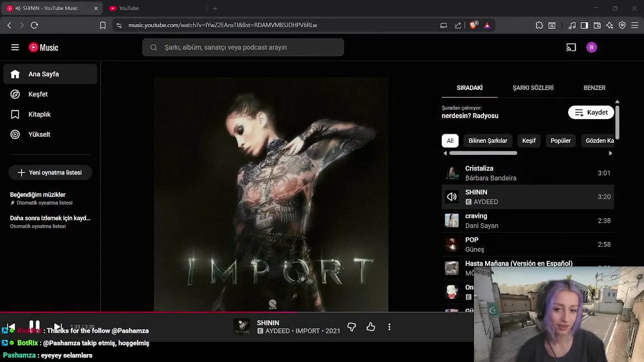The width and height of the screenshot is (644, 362).
Task: Bookmark this page with the bookmark icon
Action: tap(103, 25)
